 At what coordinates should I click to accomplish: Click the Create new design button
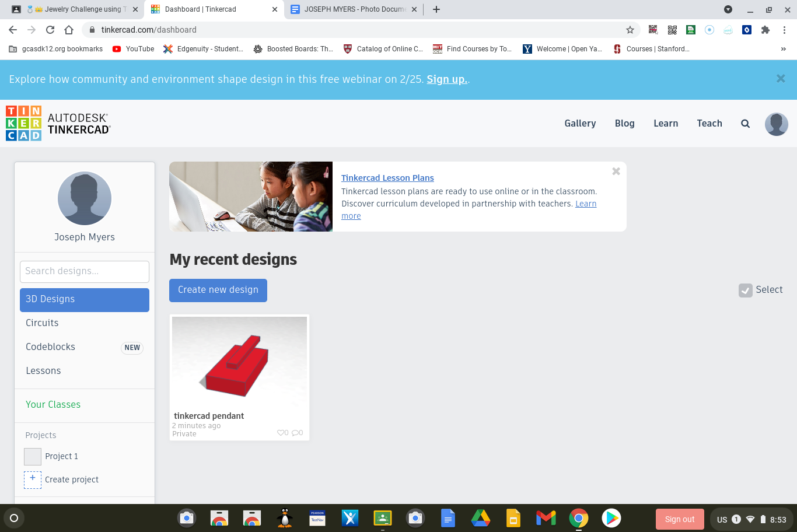[218, 290]
